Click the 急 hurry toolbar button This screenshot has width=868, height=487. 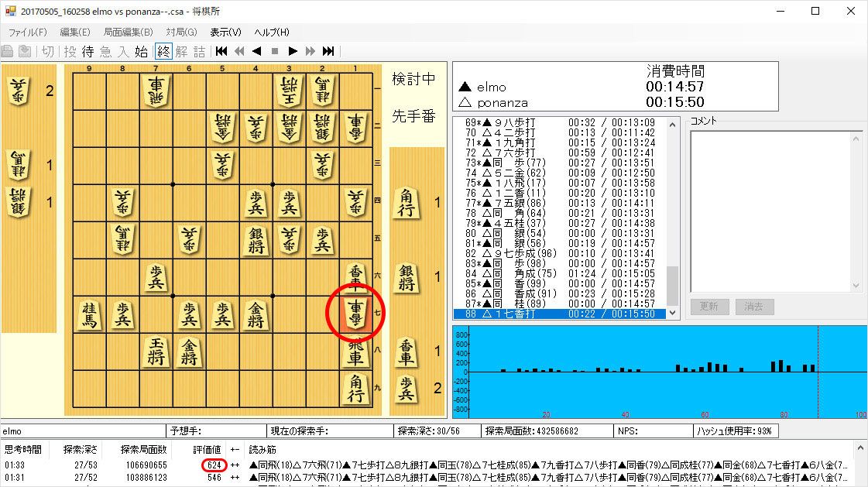click(106, 51)
